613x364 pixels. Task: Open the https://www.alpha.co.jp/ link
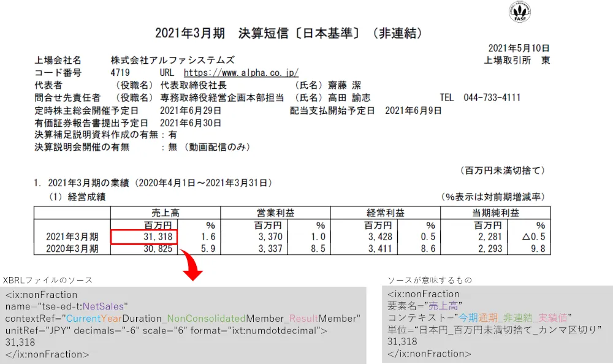pyautogui.click(x=241, y=73)
